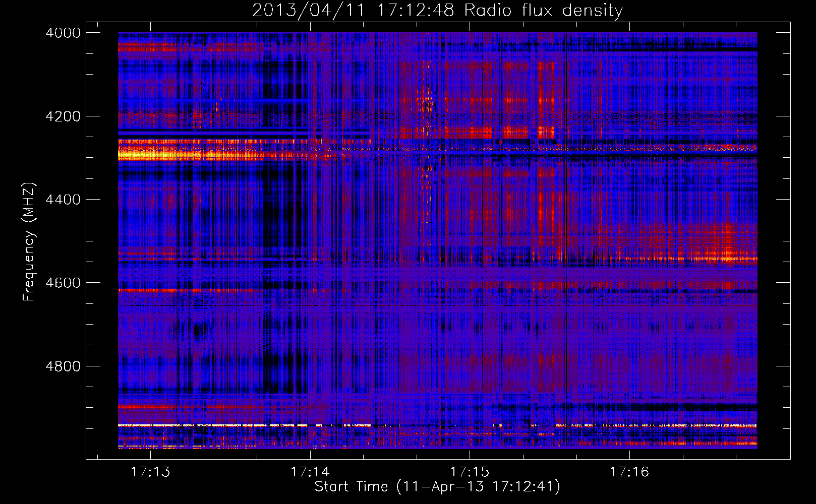Click the '4200' frequency axis label
This screenshot has width=816, height=504.
(63, 116)
